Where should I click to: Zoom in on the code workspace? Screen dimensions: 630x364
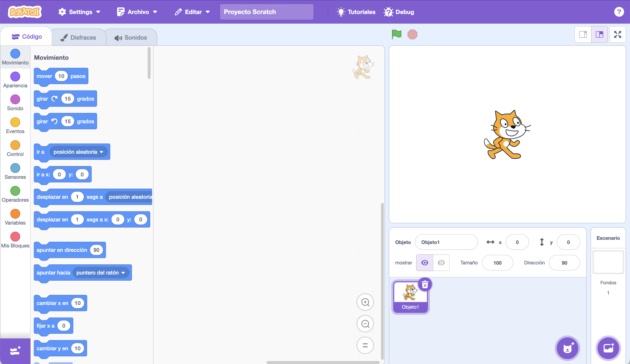(x=365, y=302)
